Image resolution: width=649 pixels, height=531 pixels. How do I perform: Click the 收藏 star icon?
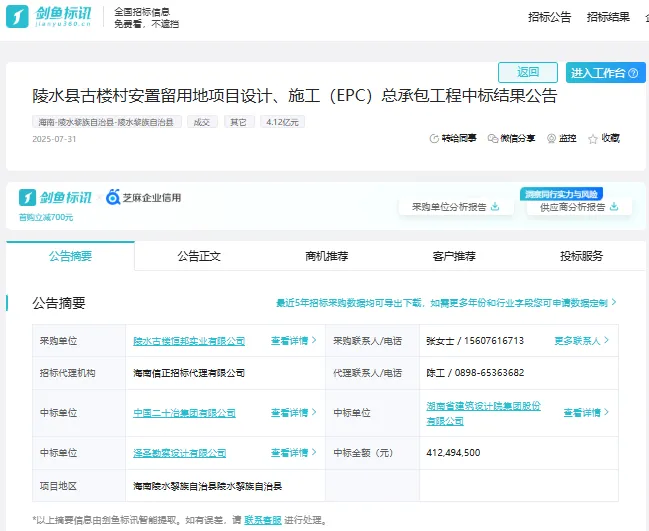[593, 139]
